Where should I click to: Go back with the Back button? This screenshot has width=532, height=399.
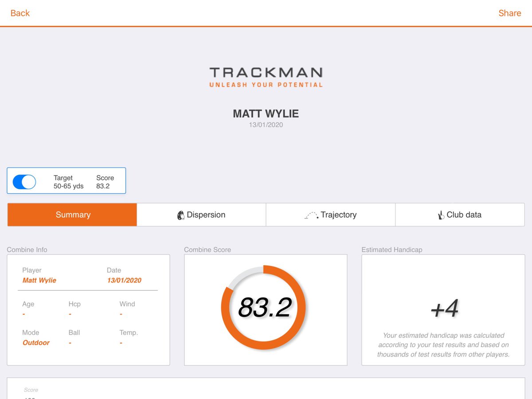(x=20, y=13)
